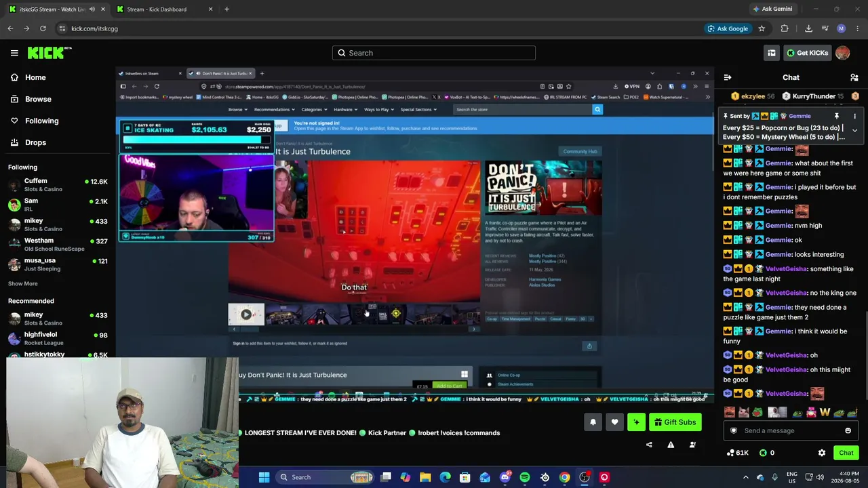
Task: Click the Ask Gemini button
Action: coord(772,9)
